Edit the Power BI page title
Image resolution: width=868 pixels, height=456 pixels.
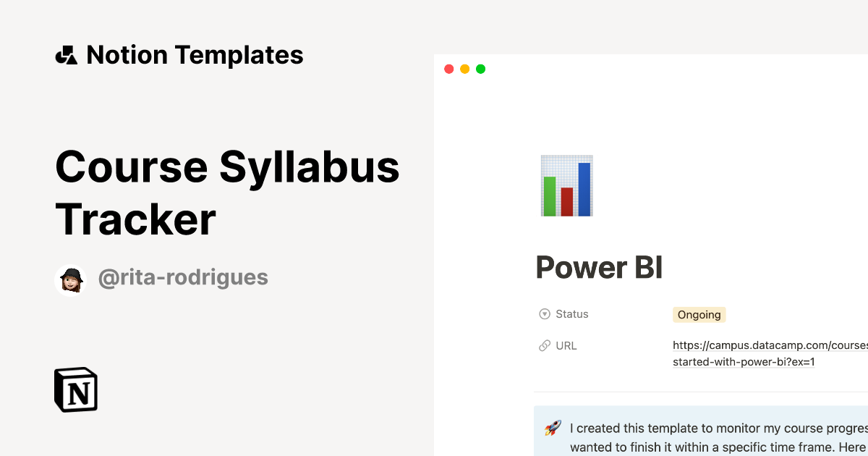pyautogui.click(x=599, y=268)
